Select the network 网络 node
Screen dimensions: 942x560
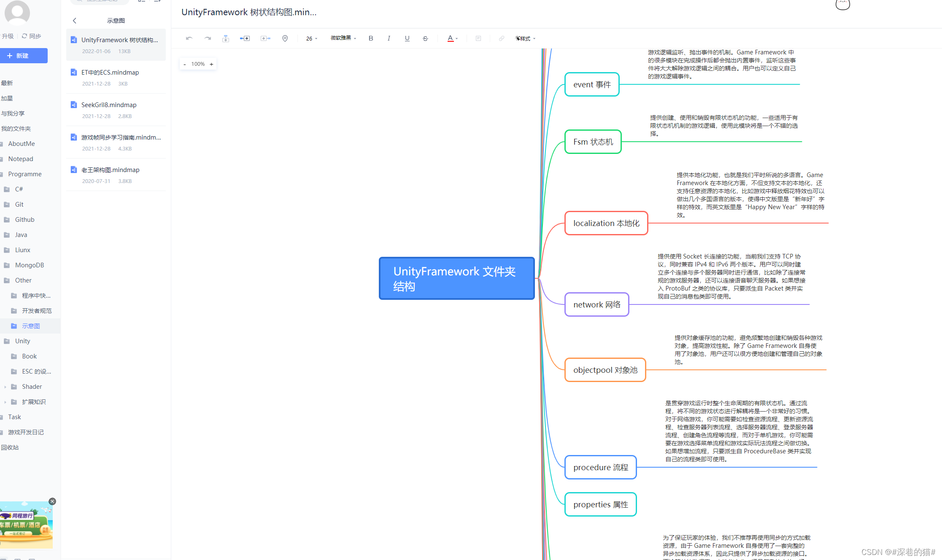click(597, 304)
